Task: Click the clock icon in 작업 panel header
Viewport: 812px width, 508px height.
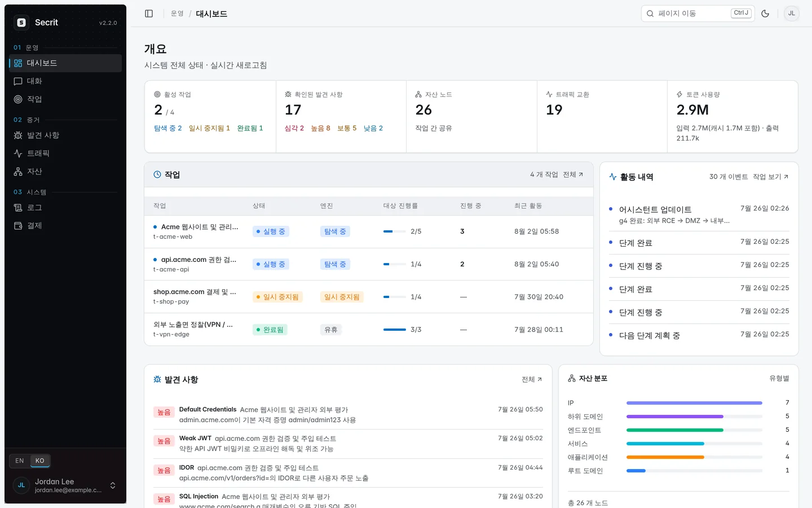Action: click(x=157, y=175)
